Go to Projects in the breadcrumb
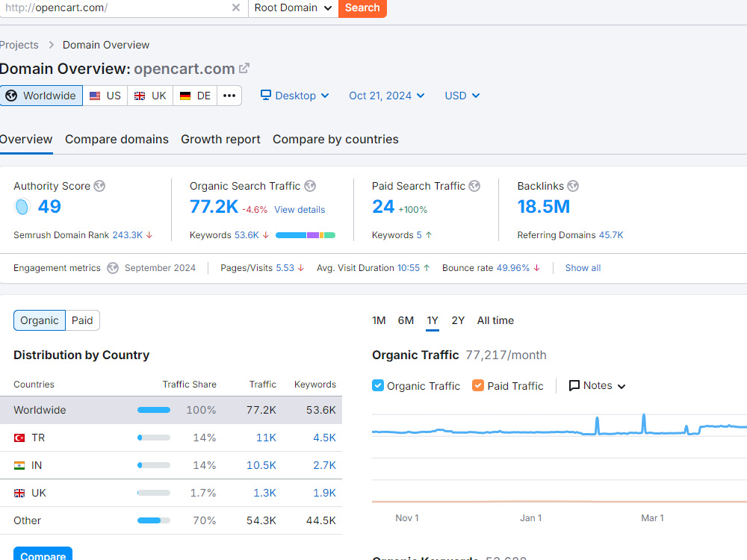Viewport: 747px width, 560px height. pyautogui.click(x=19, y=45)
